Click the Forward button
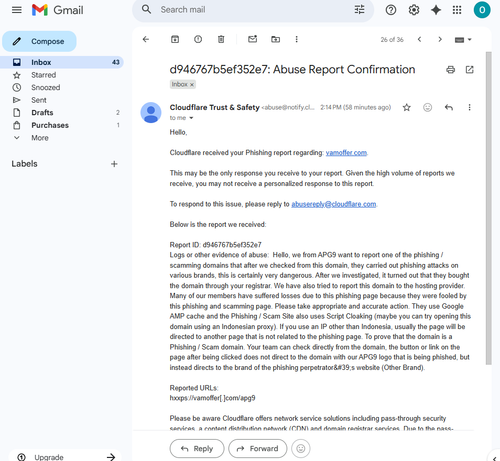 [258, 449]
